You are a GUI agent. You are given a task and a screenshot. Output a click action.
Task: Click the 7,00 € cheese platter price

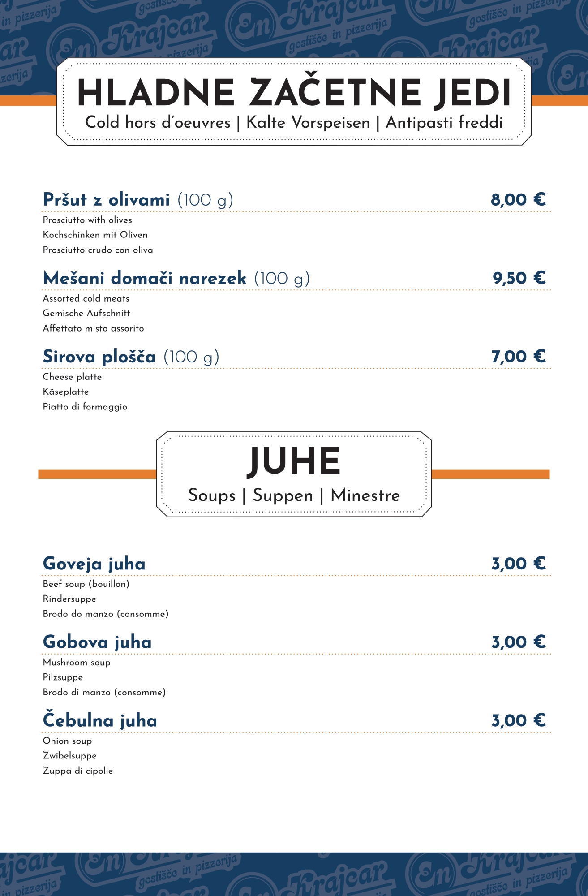click(519, 357)
